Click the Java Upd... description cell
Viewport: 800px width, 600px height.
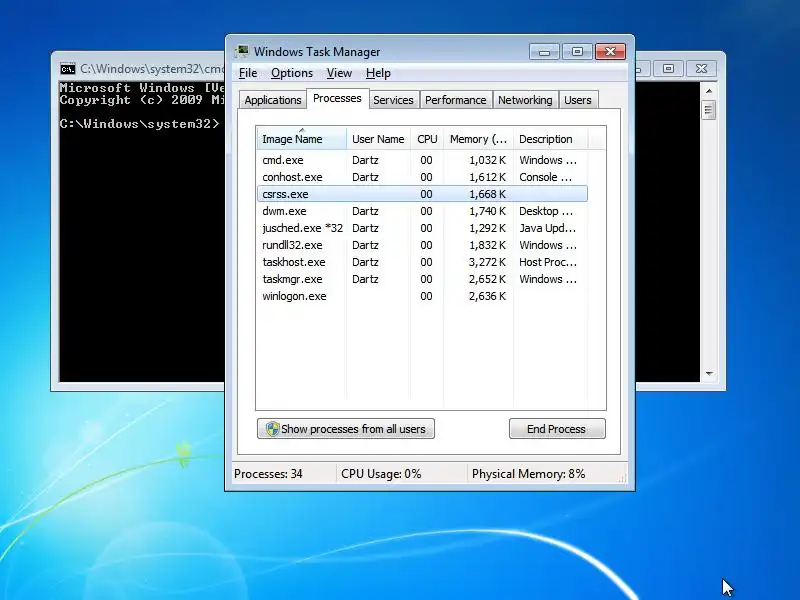pyautogui.click(x=547, y=228)
